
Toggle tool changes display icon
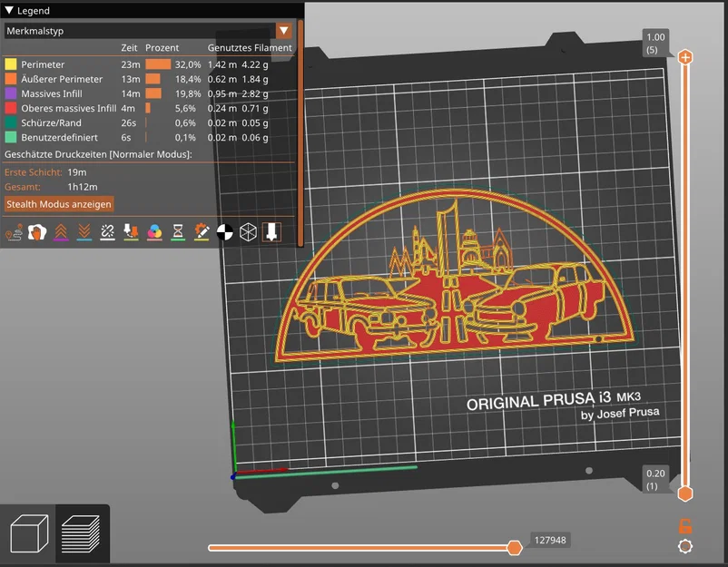[x=131, y=233]
